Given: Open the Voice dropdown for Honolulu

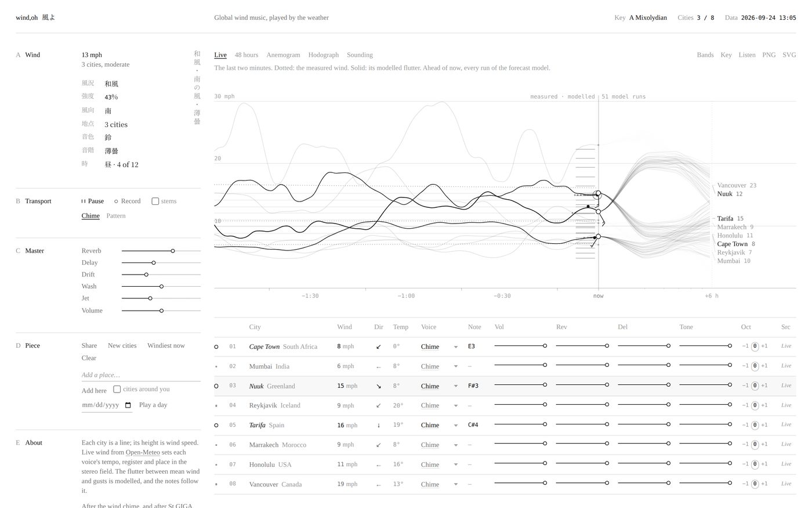Looking at the screenshot, I should 440,464.
